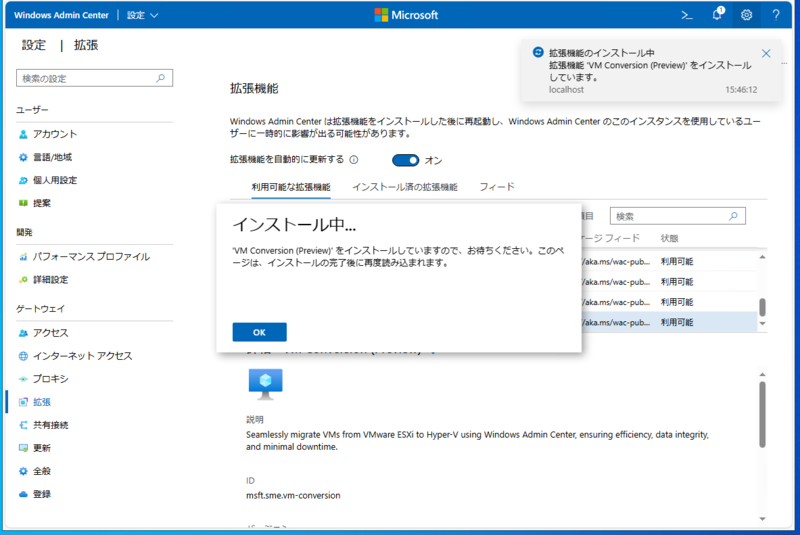Screen dimensions: 800x535
Task: Open the PowerShell console icon in header
Action: [x=687, y=15]
